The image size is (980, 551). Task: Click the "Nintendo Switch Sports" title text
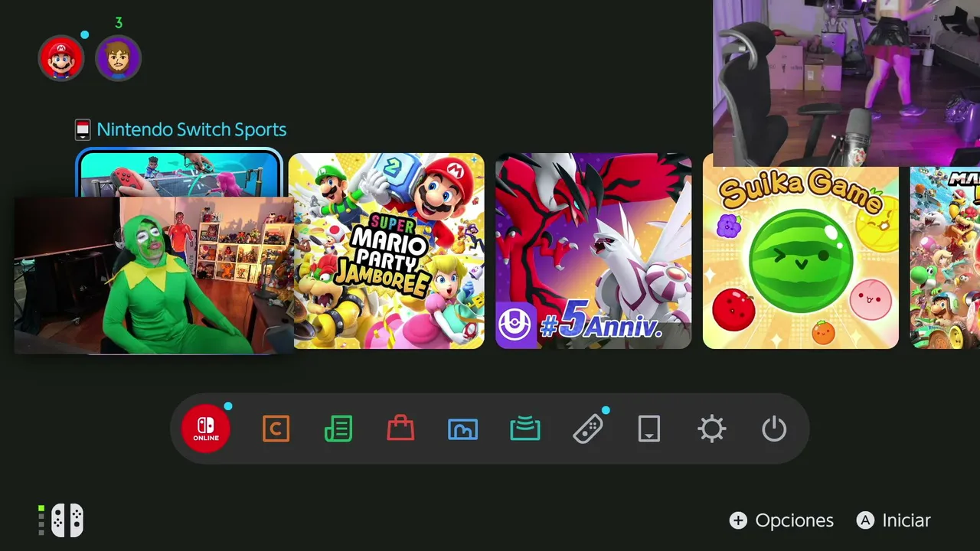191,130
